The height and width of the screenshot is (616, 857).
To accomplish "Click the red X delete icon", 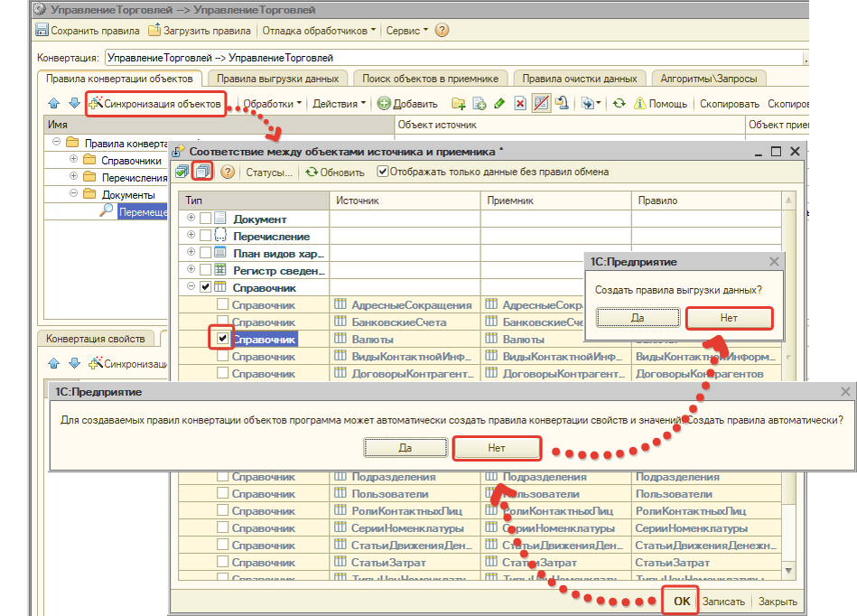I will pyautogui.click(x=520, y=103).
